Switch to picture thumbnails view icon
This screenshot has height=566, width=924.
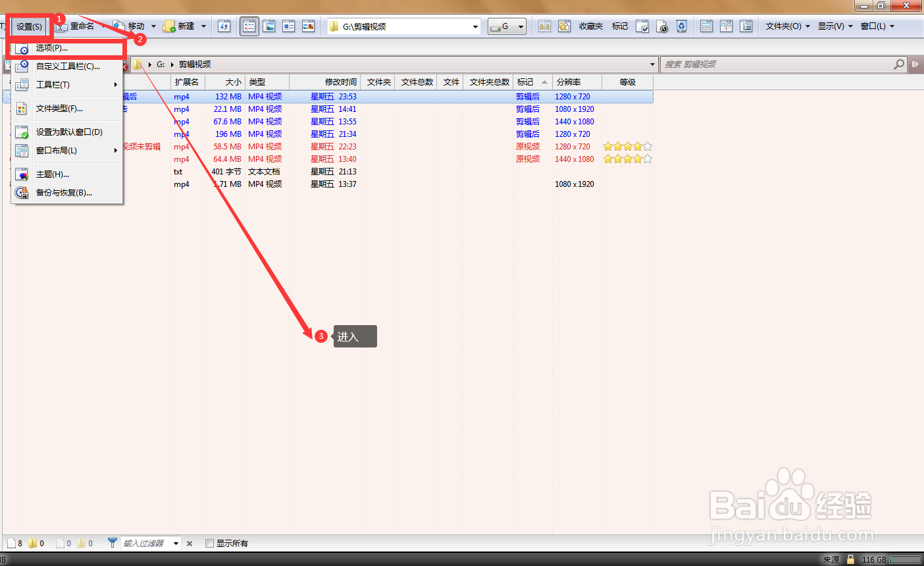(269, 26)
